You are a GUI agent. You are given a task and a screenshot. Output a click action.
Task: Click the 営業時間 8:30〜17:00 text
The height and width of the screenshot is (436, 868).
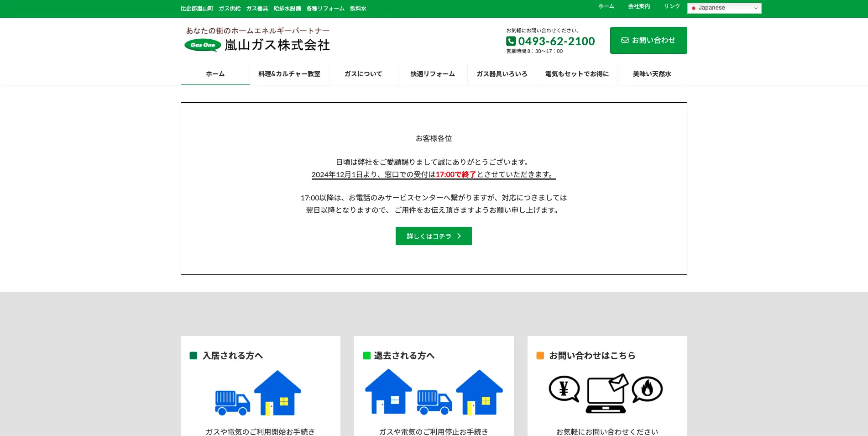click(534, 51)
